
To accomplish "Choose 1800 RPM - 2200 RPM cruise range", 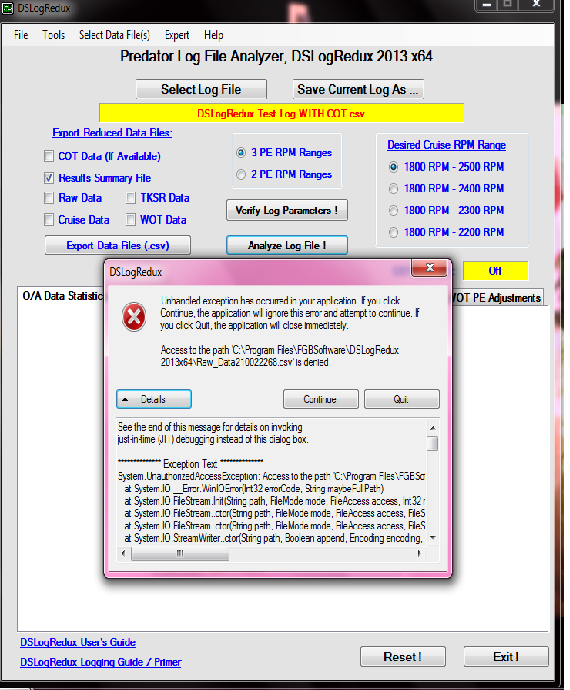I will (x=393, y=232).
